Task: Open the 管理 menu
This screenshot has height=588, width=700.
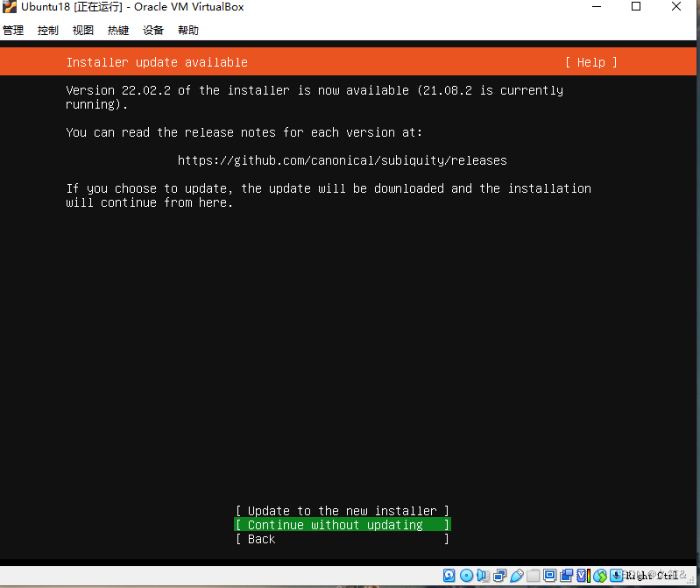Action: (x=13, y=31)
